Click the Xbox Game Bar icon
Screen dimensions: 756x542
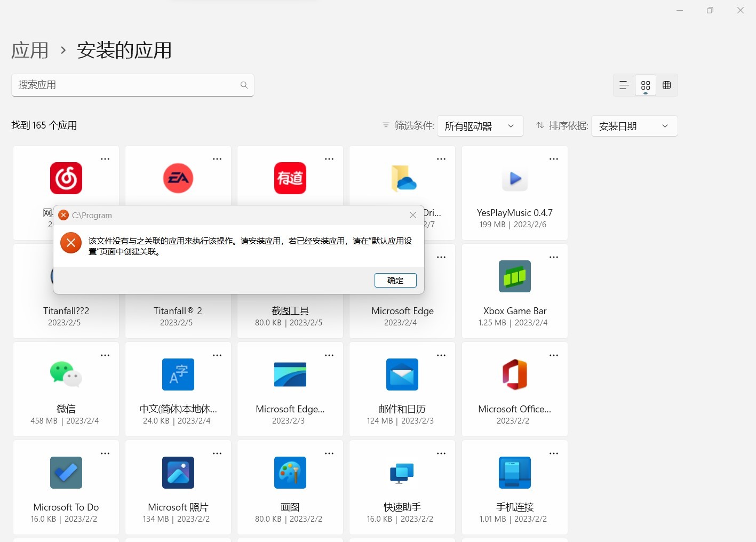coord(515,276)
